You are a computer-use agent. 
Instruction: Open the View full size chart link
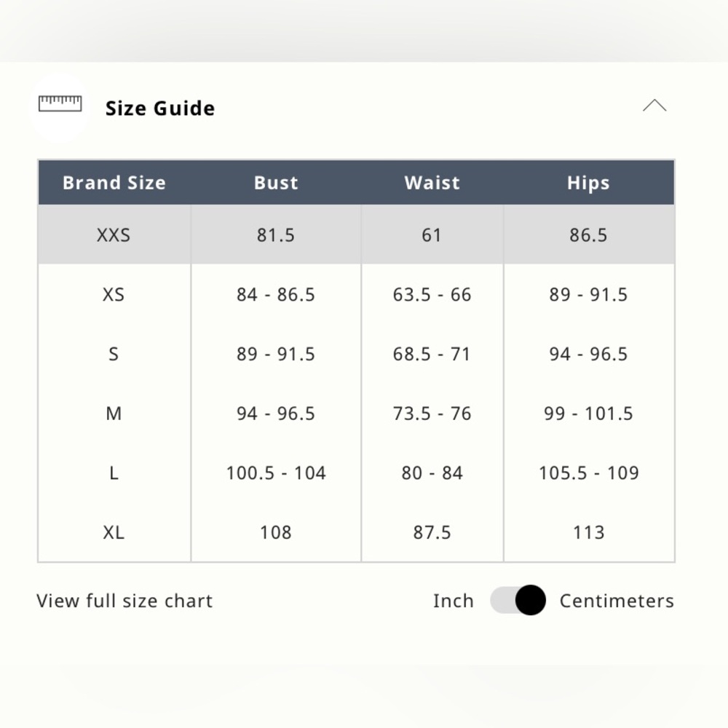click(x=124, y=601)
